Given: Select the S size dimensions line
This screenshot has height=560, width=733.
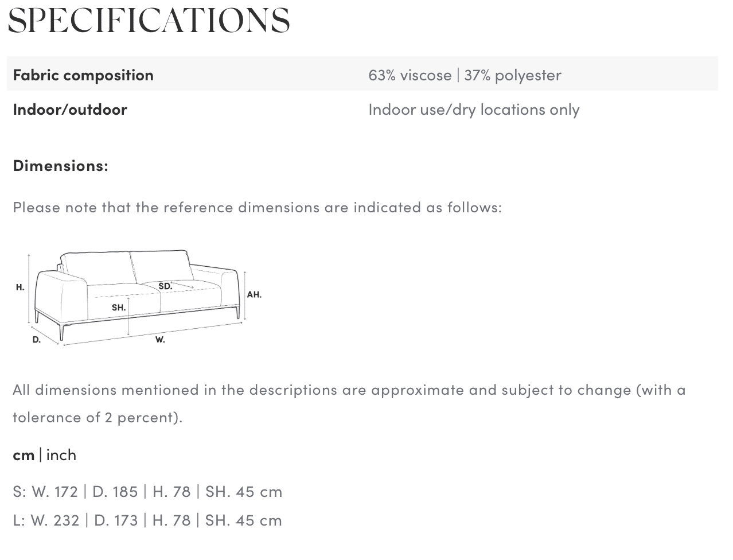Looking at the screenshot, I should 147,492.
